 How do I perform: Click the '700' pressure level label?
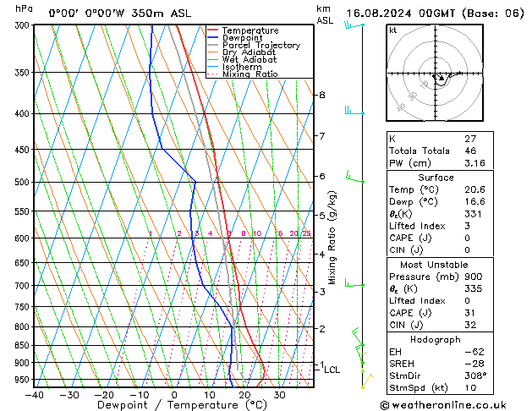(24, 286)
